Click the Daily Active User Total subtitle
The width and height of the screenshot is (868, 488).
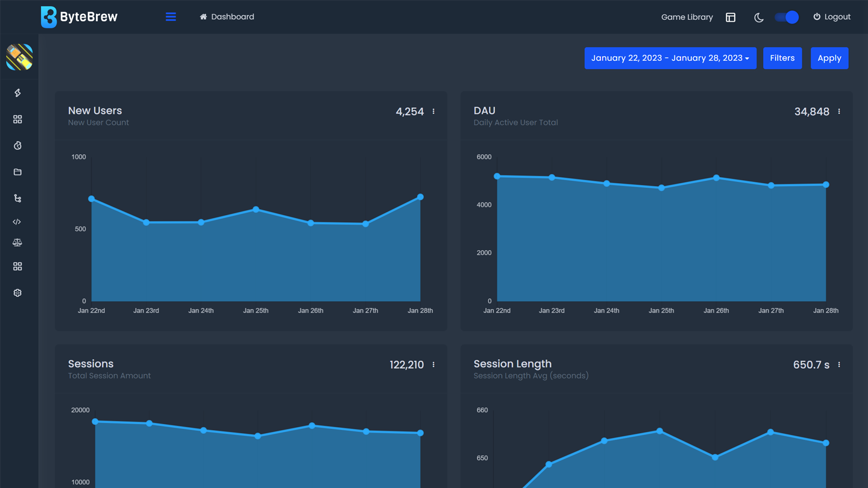[516, 123]
